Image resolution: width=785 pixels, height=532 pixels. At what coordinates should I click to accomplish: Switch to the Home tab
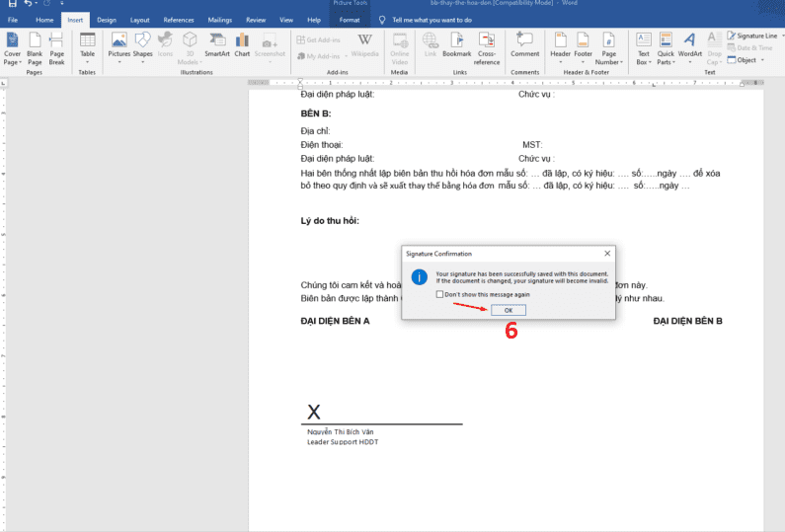[x=44, y=20]
